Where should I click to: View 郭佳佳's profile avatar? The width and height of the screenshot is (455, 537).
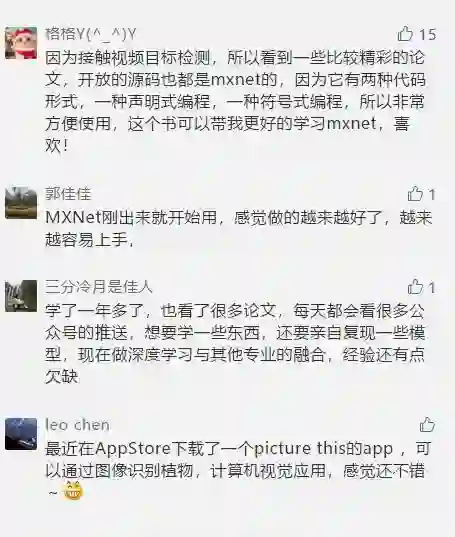[x=21, y=203]
